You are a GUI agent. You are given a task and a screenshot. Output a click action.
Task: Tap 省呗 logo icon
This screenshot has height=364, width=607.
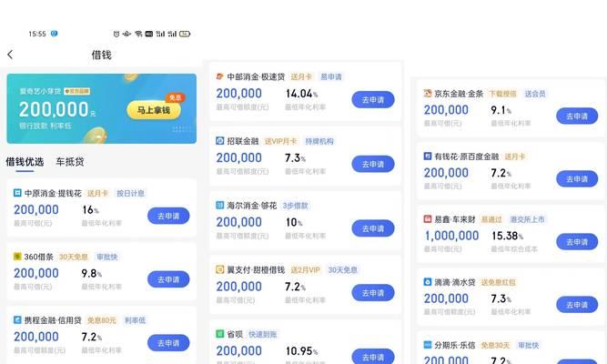tap(220, 334)
